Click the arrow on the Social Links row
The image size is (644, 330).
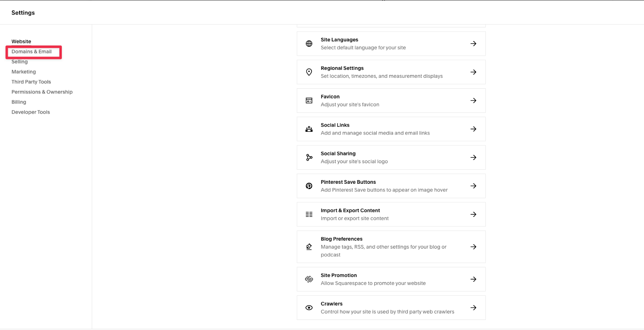click(x=473, y=129)
